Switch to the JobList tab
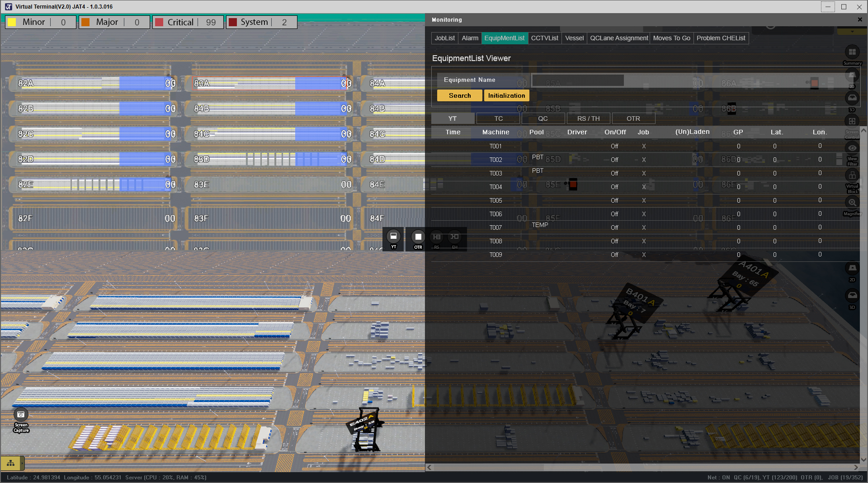Viewport: 868px width, 483px height. 444,38
